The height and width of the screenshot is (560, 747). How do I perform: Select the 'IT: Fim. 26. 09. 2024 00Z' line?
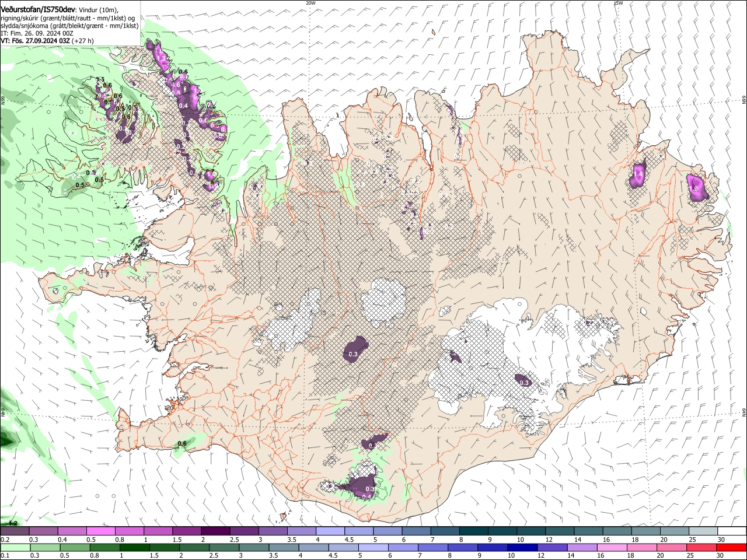point(37,33)
